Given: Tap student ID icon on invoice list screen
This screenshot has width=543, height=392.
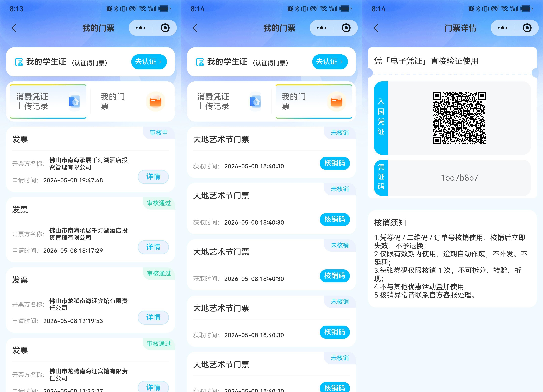Looking at the screenshot, I should 19,62.
